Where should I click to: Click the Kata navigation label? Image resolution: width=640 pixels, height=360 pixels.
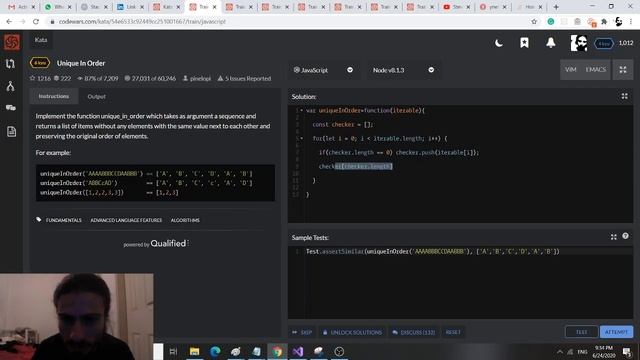41,40
